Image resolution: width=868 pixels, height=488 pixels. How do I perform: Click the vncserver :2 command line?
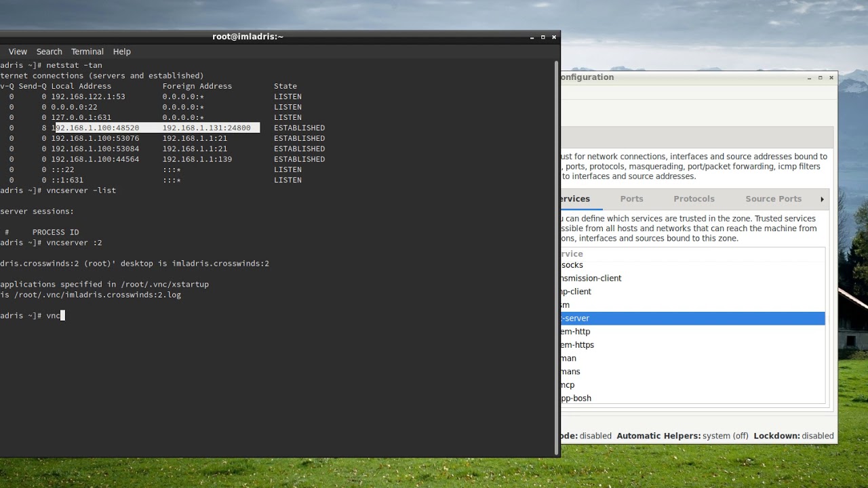[51, 243]
